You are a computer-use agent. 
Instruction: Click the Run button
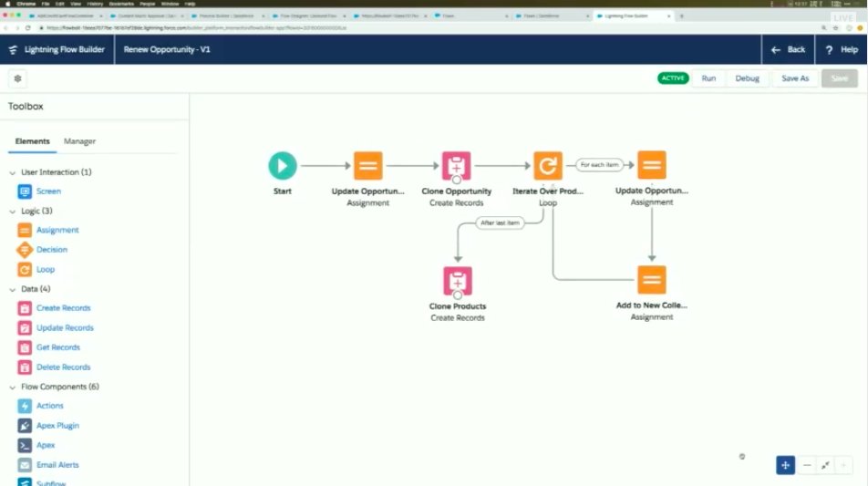click(708, 78)
